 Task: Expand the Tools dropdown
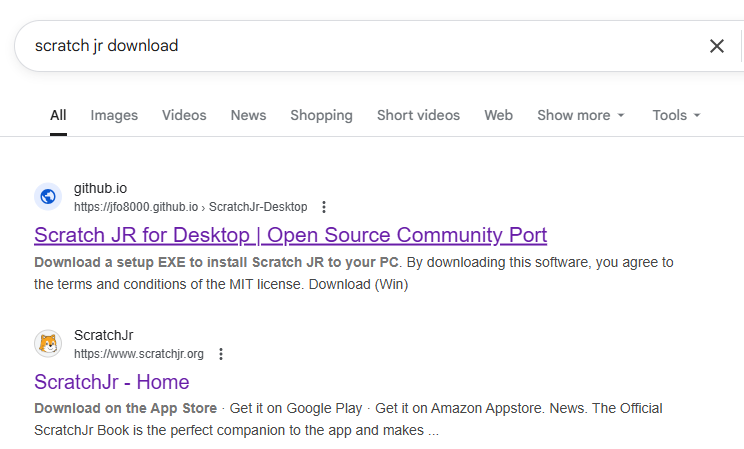tap(676, 115)
